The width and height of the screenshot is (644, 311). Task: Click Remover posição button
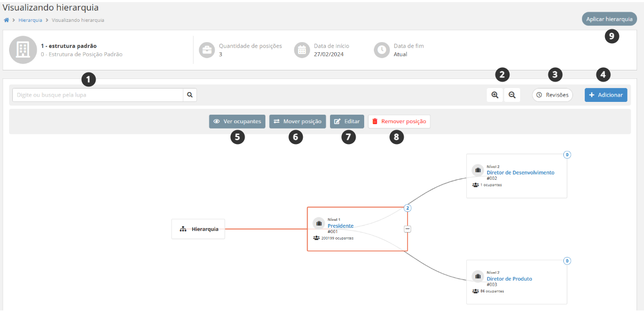[x=399, y=122]
